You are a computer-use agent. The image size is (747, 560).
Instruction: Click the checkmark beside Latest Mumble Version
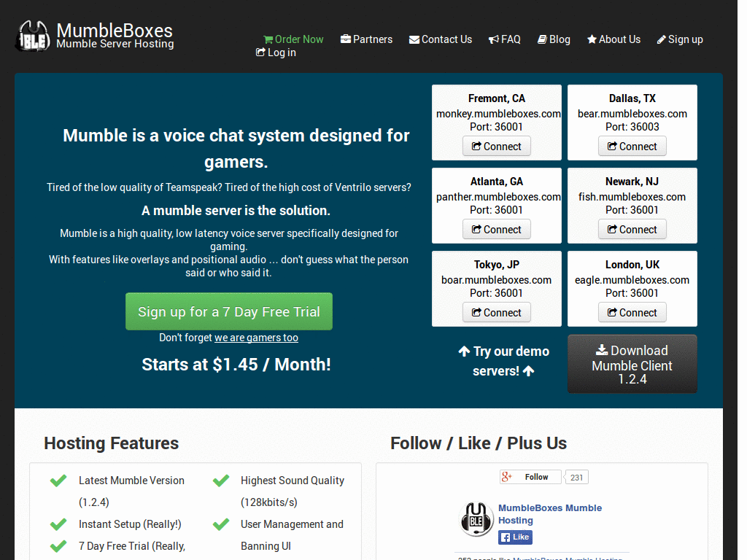pyautogui.click(x=58, y=481)
